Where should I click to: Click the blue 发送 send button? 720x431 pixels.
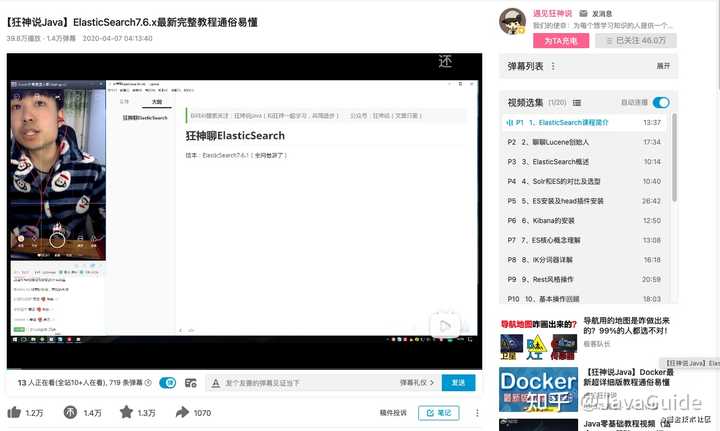tap(458, 382)
